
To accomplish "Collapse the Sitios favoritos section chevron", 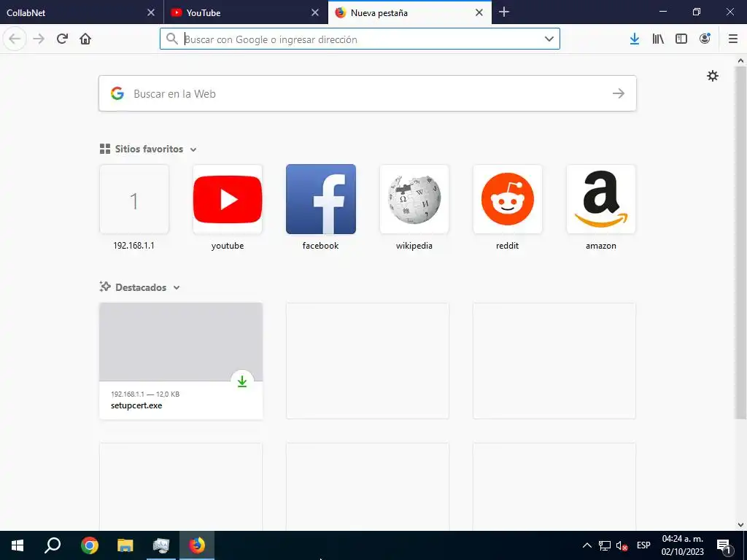I will [193, 149].
